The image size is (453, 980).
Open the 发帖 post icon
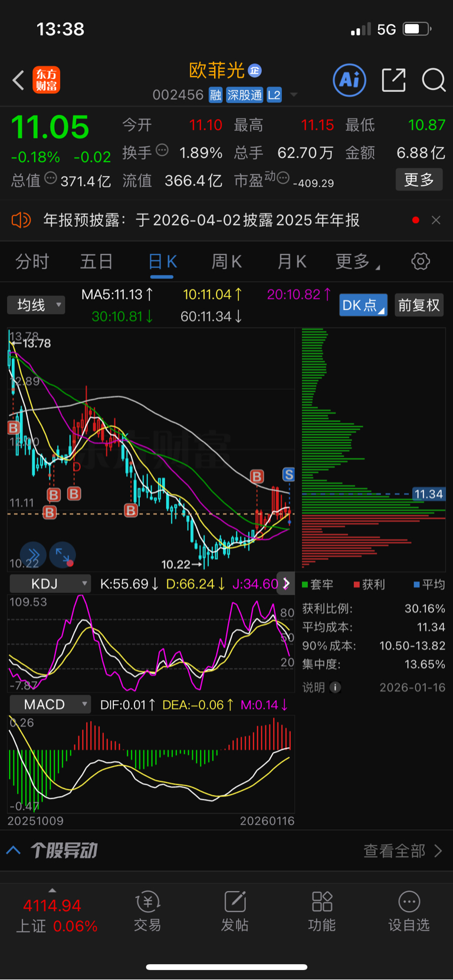coord(235,910)
